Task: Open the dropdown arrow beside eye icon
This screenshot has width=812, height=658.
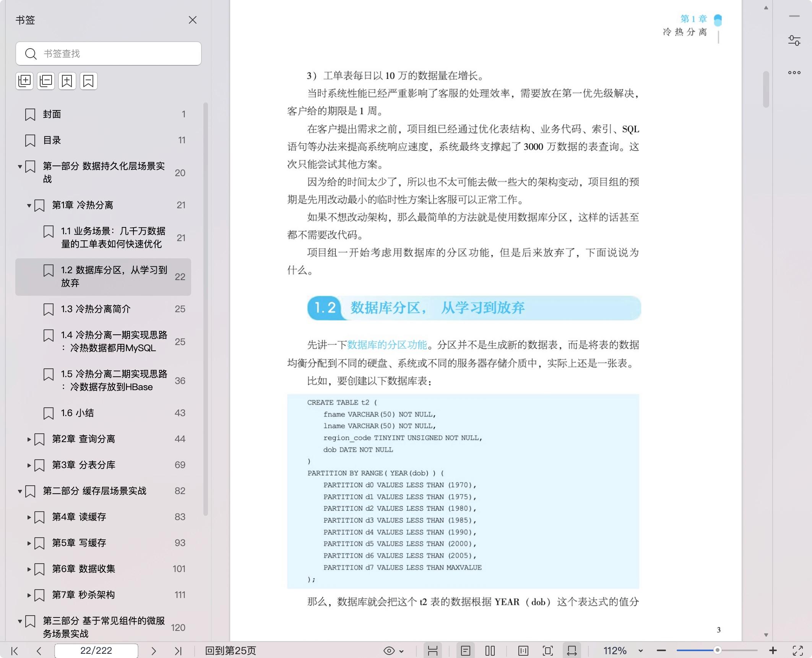Action: pos(401,651)
